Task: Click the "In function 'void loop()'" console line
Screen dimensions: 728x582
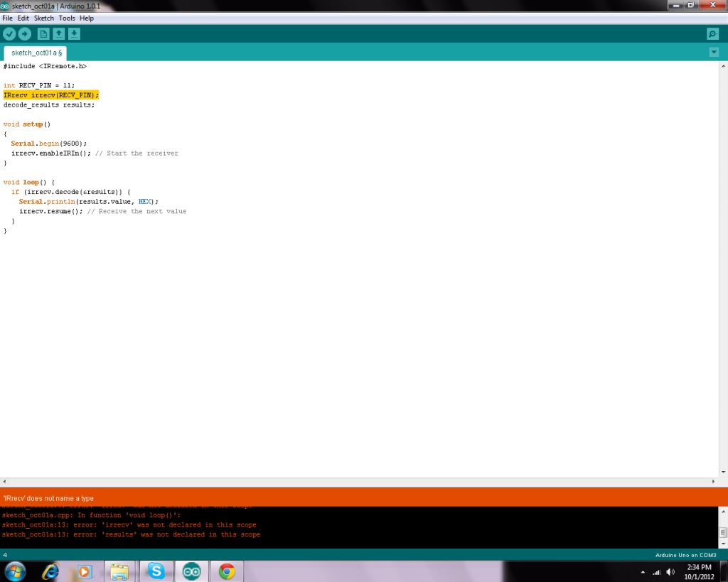Action: click(x=92, y=515)
